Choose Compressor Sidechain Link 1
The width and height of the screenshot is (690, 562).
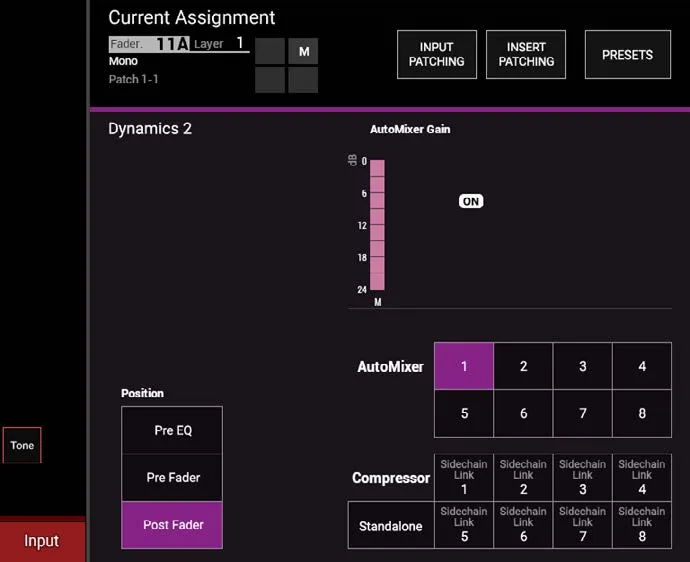[464, 477]
